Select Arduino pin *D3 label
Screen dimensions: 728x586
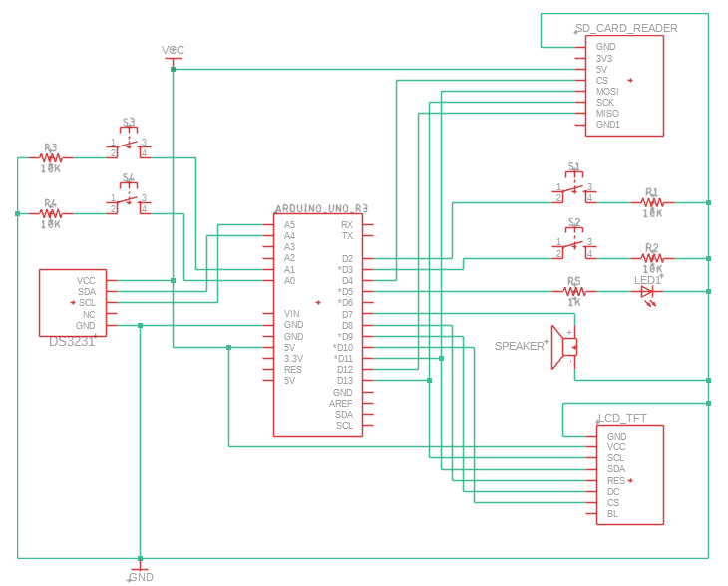coord(345,269)
